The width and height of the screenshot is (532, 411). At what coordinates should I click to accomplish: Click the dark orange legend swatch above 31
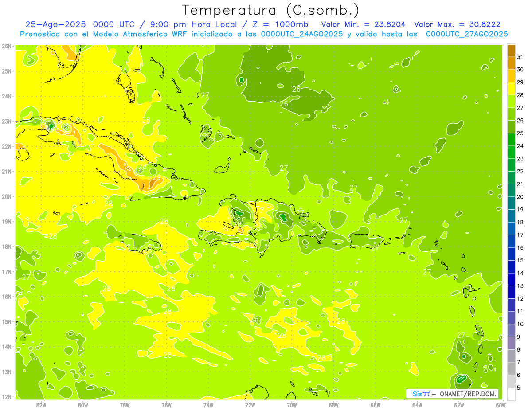[511, 51]
